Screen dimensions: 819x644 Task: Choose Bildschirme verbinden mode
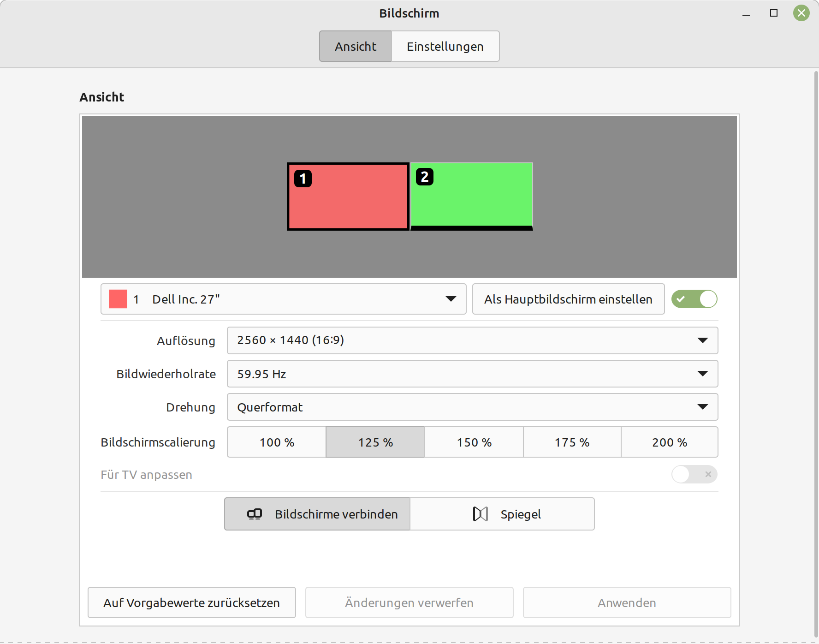coord(317,514)
